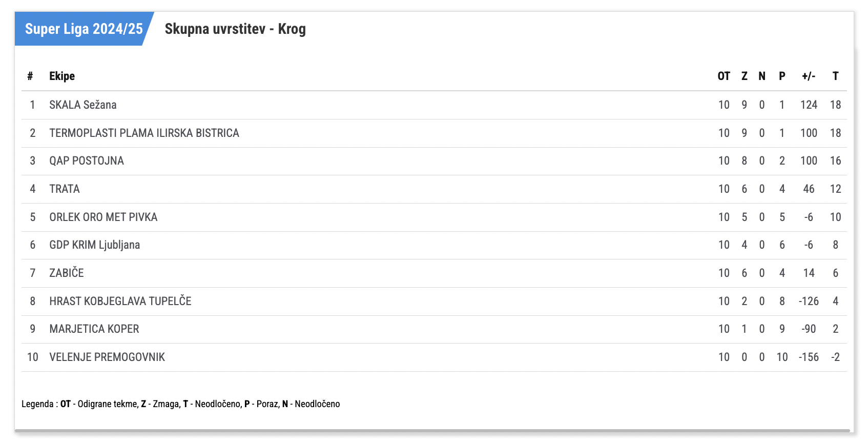868x442 pixels.
Task: Sort by the OT column header
Action: pyautogui.click(x=724, y=76)
